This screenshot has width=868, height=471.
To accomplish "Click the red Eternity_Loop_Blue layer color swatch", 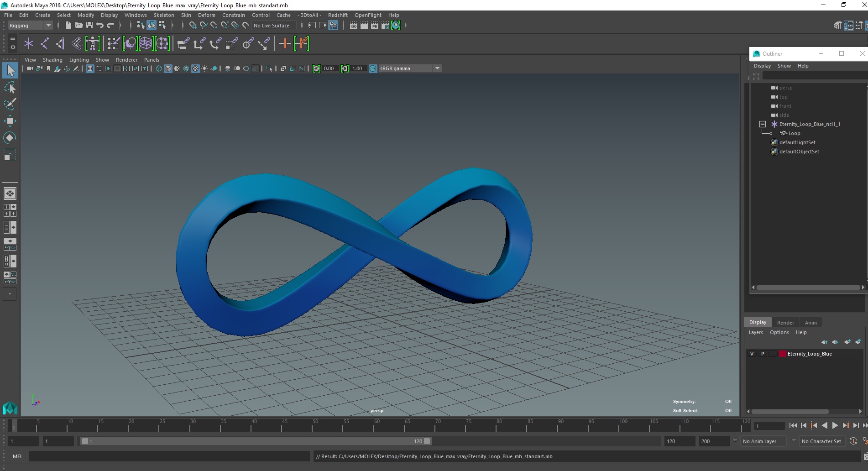I will [782, 354].
